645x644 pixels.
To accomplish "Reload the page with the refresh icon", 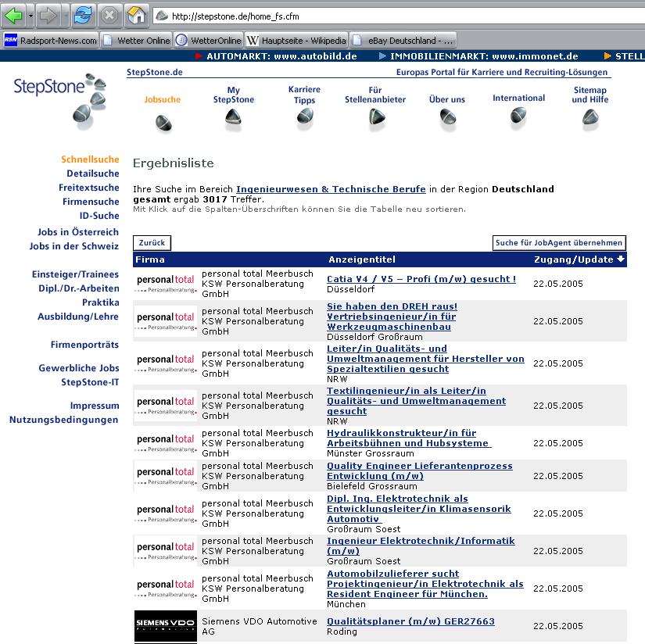I will (83, 16).
